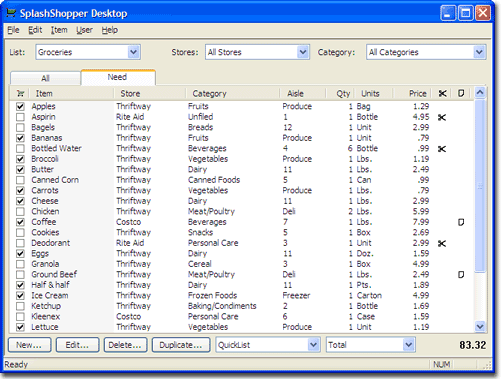Viewport: 501px width, 379px height.
Task: Check the Aspirin checkbox
Action: 20,117
